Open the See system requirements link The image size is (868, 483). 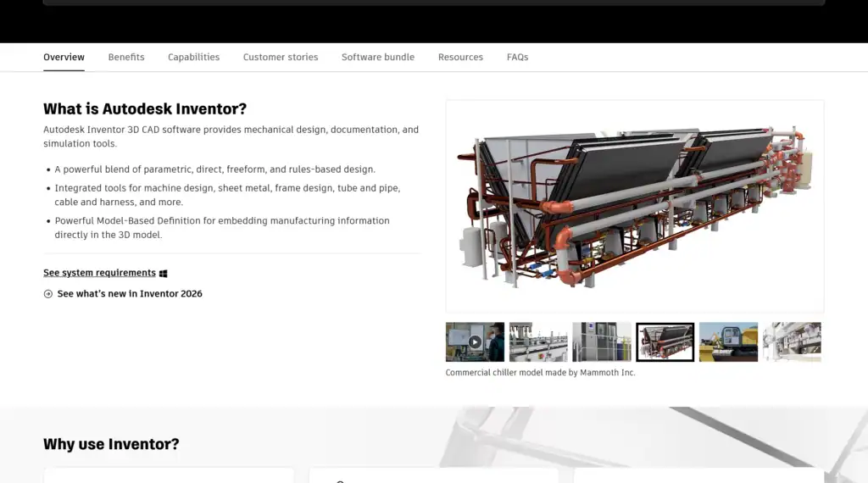tap(100, 273)
